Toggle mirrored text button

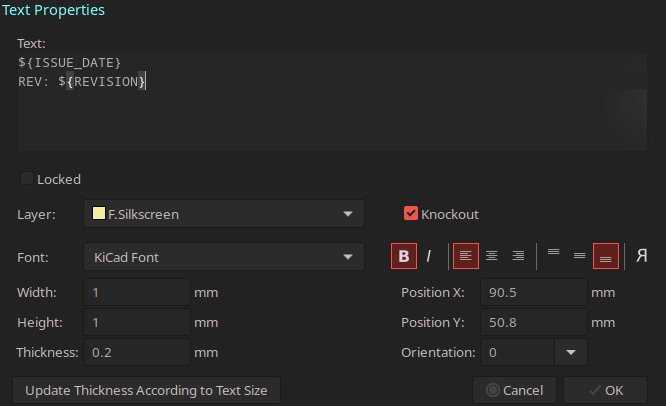pyautogui.click(x=642, y=256)
